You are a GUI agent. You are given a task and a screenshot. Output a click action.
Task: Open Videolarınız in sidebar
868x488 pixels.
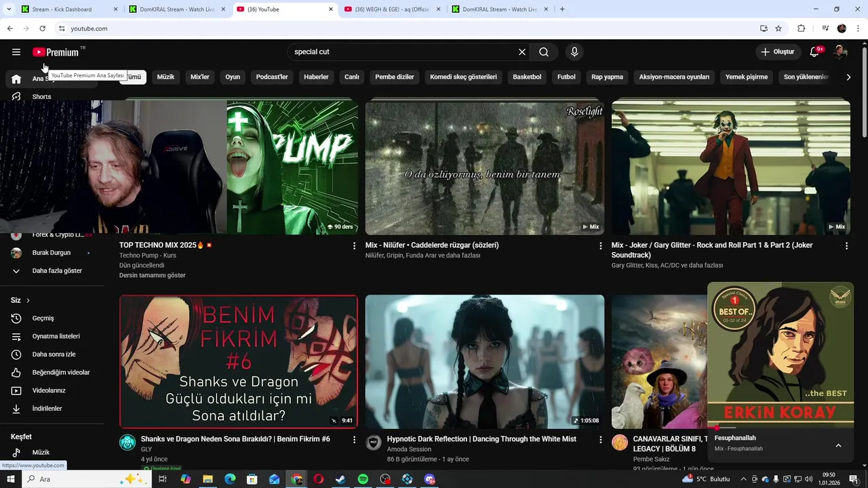[x=47, y=390]
